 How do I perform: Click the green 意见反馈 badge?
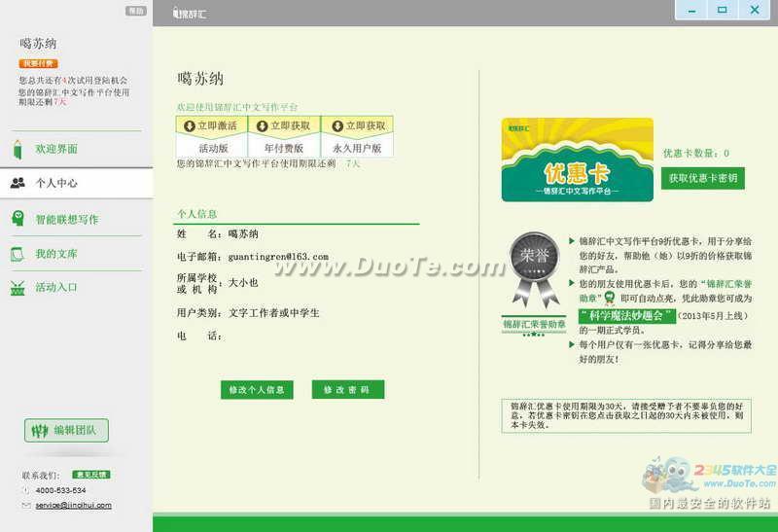[x=91, y=475]
